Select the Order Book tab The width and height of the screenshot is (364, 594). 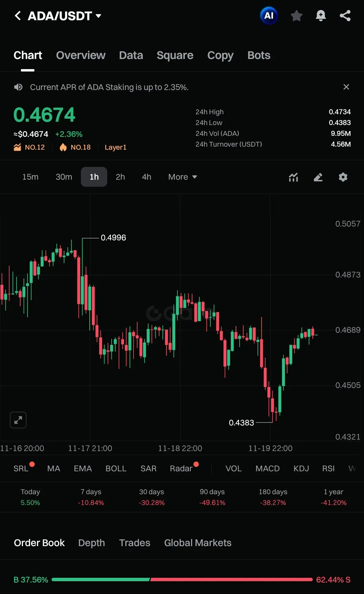coord(39,543)
